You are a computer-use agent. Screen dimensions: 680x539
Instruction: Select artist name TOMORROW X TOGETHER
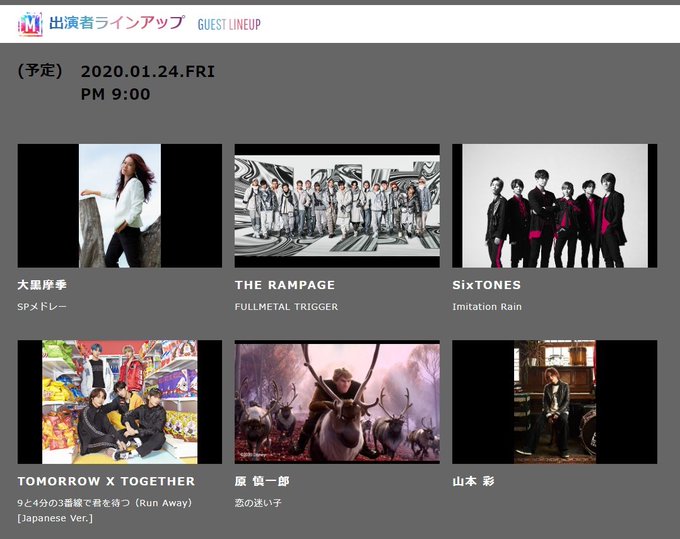[x=106, y=481]
